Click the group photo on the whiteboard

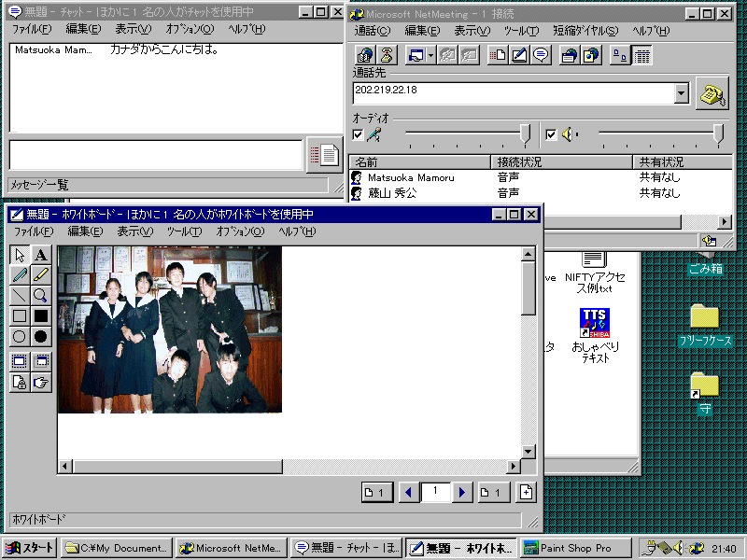(x=170, y=329)
